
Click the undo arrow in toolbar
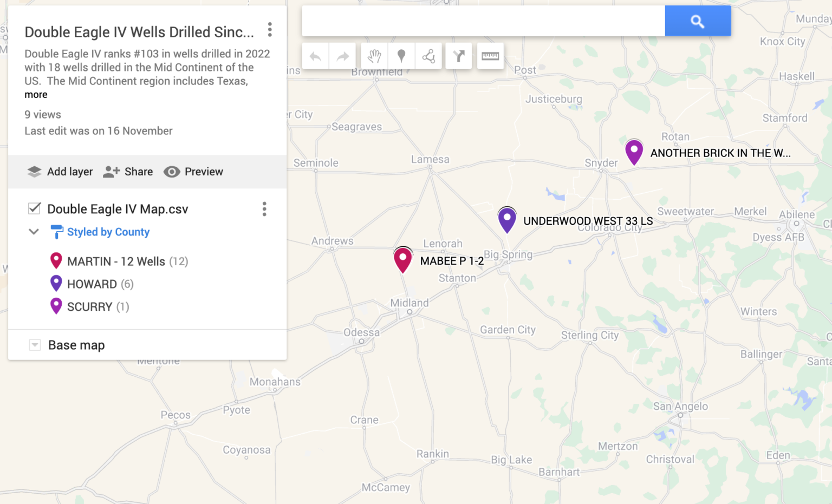(x=315, y=56)
